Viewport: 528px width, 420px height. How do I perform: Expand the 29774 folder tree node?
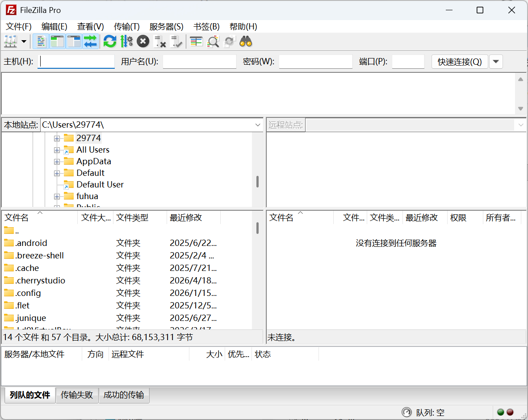(x=57, y=138)
